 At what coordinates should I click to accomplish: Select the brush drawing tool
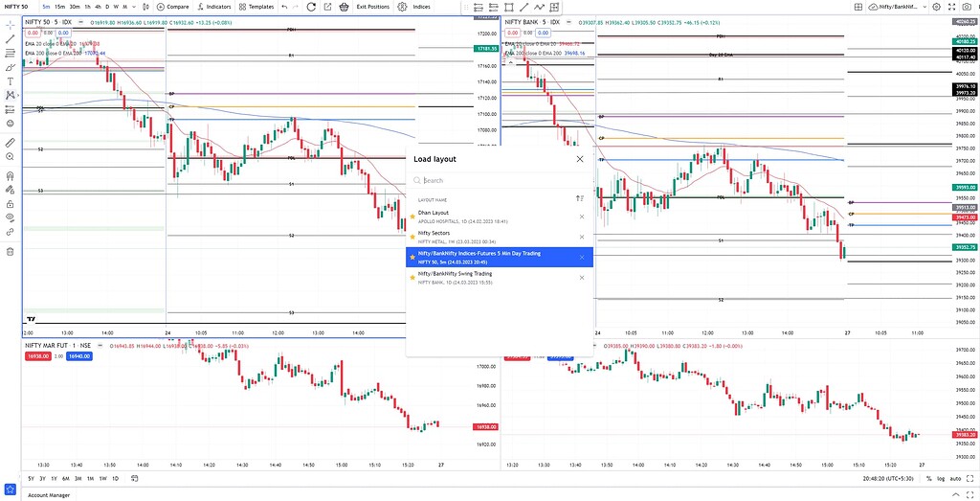[10, 68]
